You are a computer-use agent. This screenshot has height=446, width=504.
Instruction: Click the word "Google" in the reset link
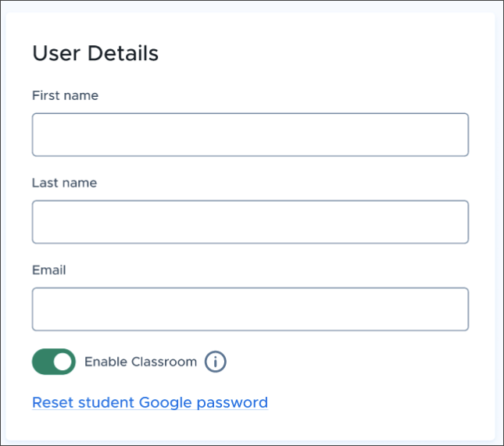pos(166,403)
